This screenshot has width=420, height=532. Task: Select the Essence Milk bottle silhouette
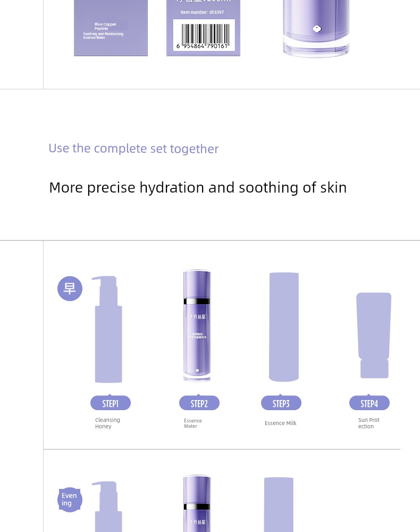[284, 327]
